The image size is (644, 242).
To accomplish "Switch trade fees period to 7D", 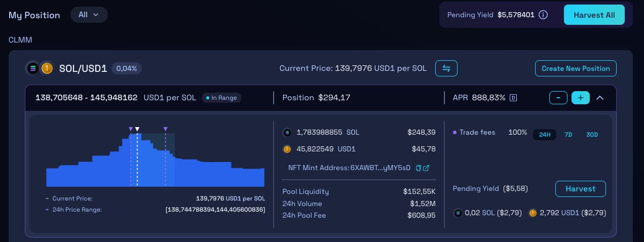I will 569,135.
